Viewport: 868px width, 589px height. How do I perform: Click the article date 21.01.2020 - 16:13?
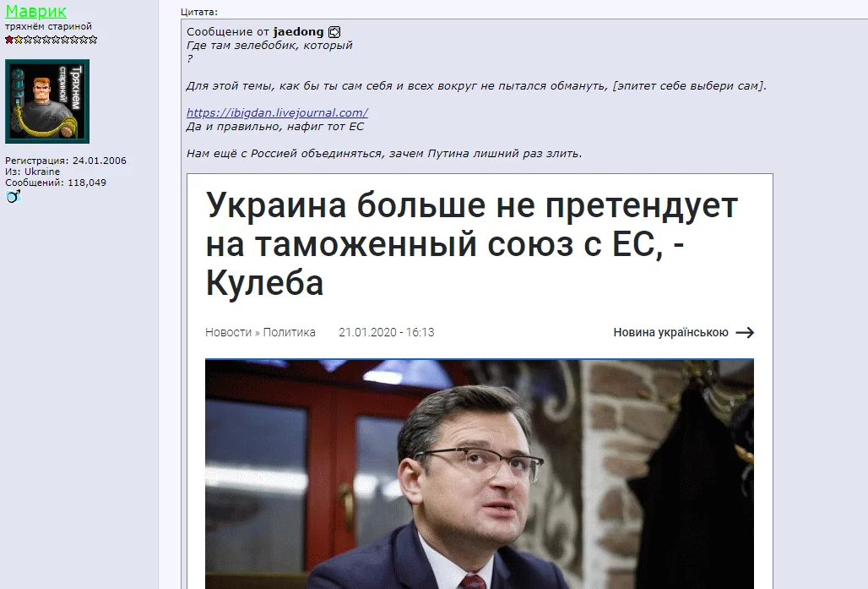387,332
